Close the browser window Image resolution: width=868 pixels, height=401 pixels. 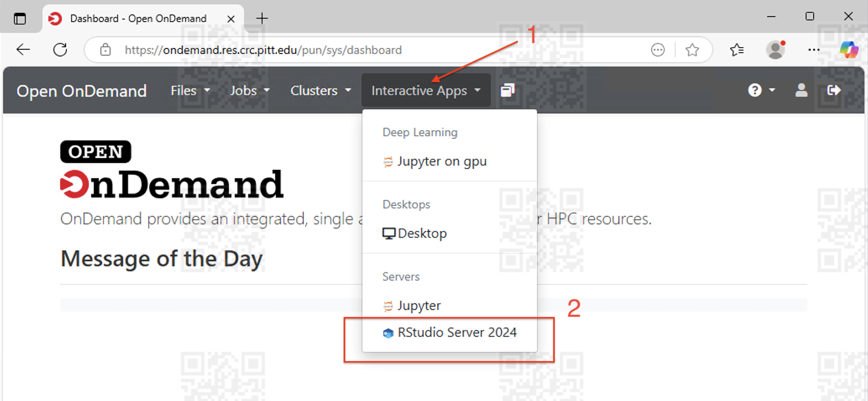(x=848, y=17)
